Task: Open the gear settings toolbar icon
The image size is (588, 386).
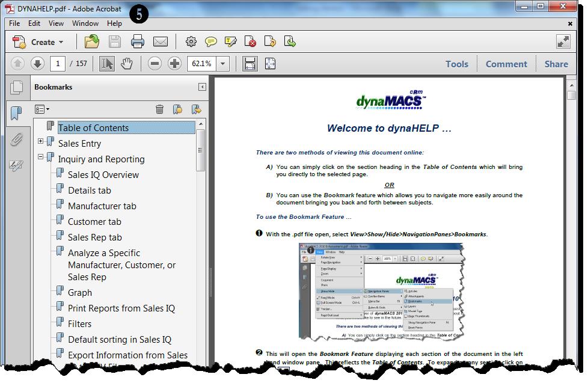Action: (191, 41)
